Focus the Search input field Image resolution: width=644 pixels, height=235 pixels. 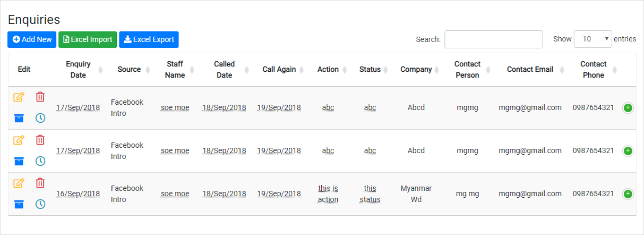tap(494, 39)
